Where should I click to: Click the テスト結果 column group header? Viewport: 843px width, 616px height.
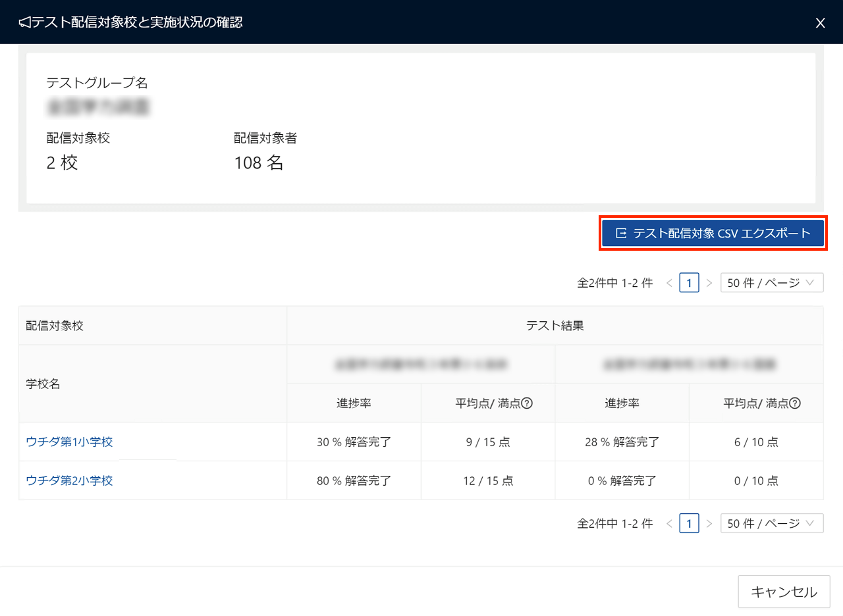coord(555,326)
